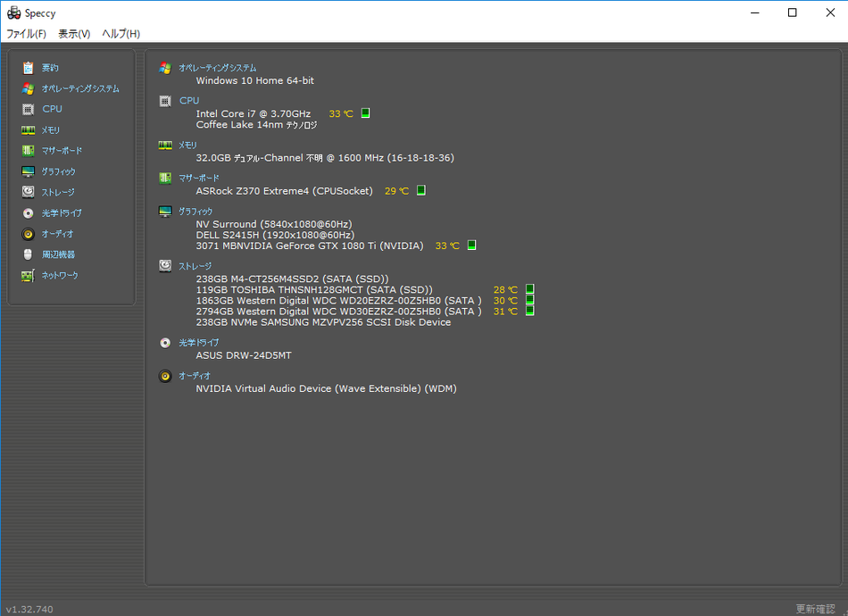This screenshot has height=616, width=848.
Task: Click the 更新確認 update check link
Action: [x=816, y=609]
